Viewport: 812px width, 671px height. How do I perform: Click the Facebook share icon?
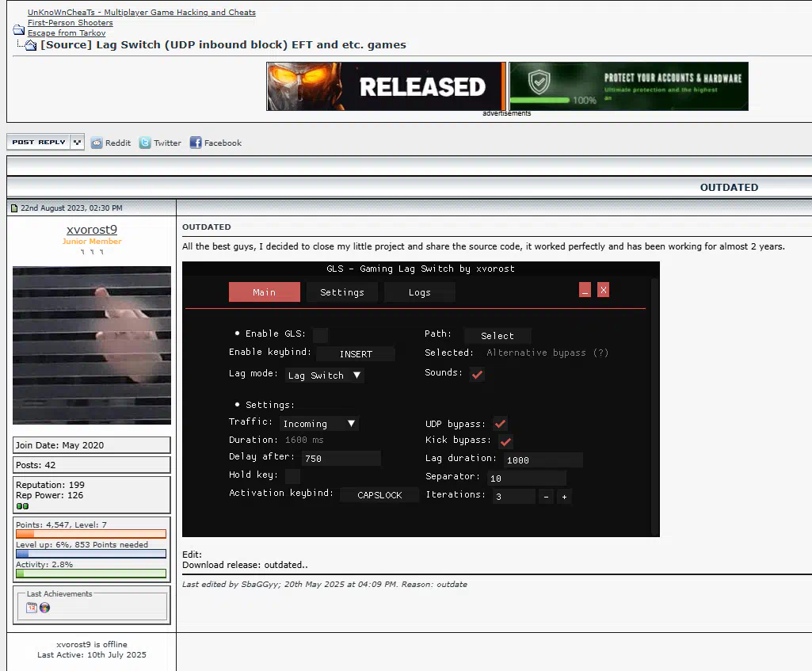195,143
